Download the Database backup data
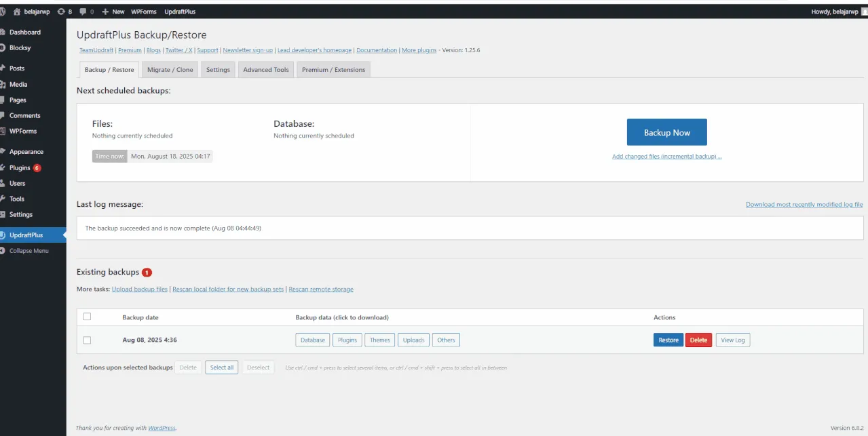This screenshot has width=868, height=436. pyautogui.click(x=313, y=340)
